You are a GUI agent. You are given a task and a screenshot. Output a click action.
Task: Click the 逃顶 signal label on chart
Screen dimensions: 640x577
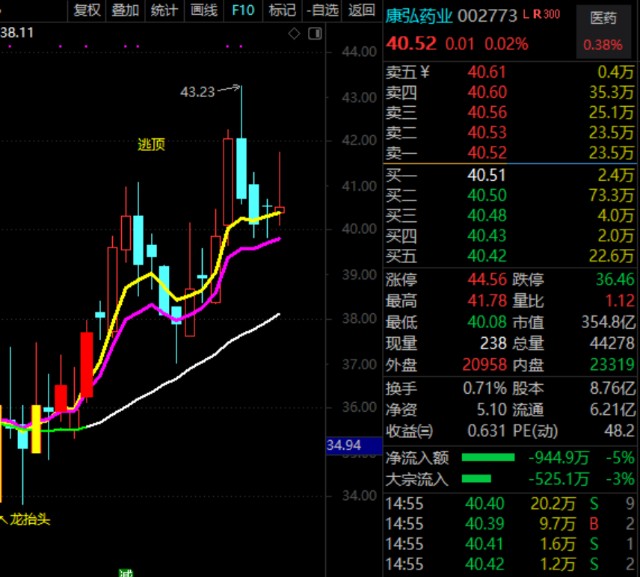coord(151,144)
